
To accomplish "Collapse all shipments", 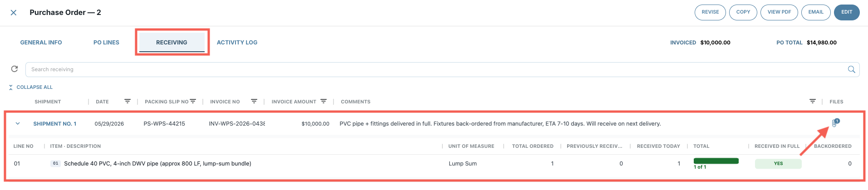I will (31, 87).
